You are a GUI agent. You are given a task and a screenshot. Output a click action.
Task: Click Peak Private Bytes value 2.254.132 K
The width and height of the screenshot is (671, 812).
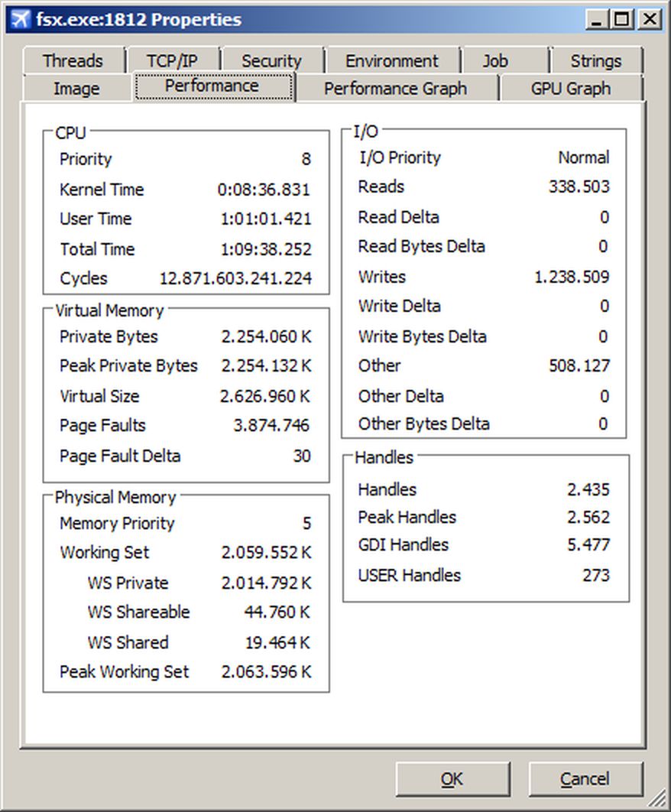click(x=267, y=365)
